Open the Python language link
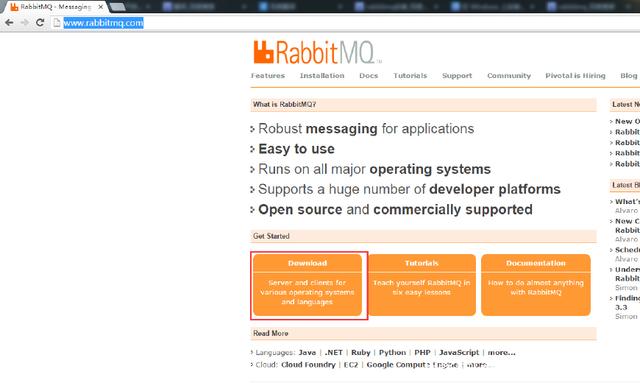This screenshot has height=383, width=640. coord(392,352)
